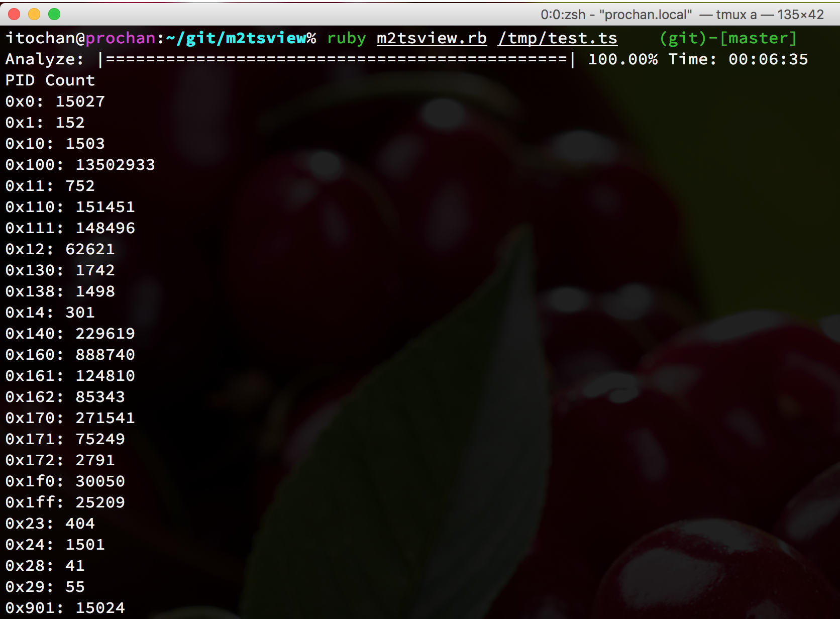Click the '100.00%' progress value
The height and width of the screenshot is (619, 840).
pos(622,59)
